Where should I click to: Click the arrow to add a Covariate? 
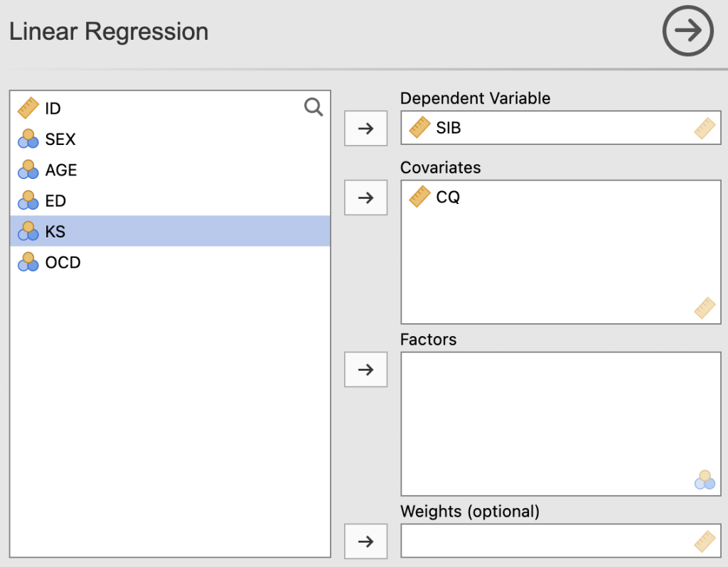tap(365, 198)
